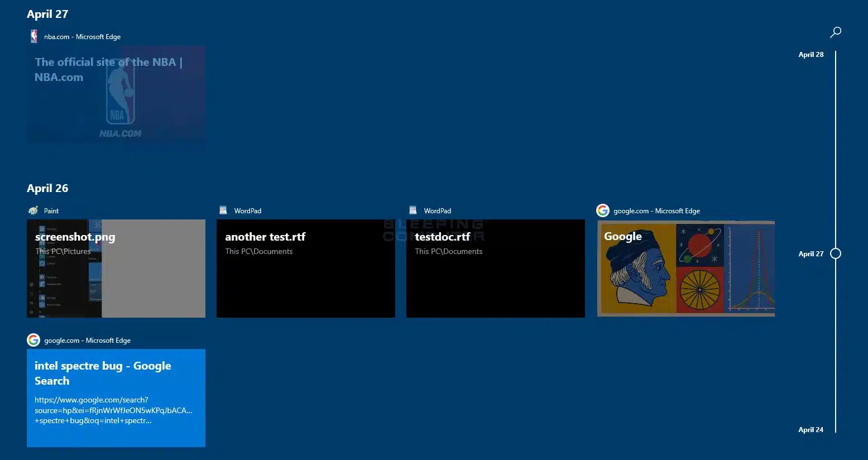Click the WordPad icon on the another test.rtf card
868x460 pixels.
(x=223, y=210)
